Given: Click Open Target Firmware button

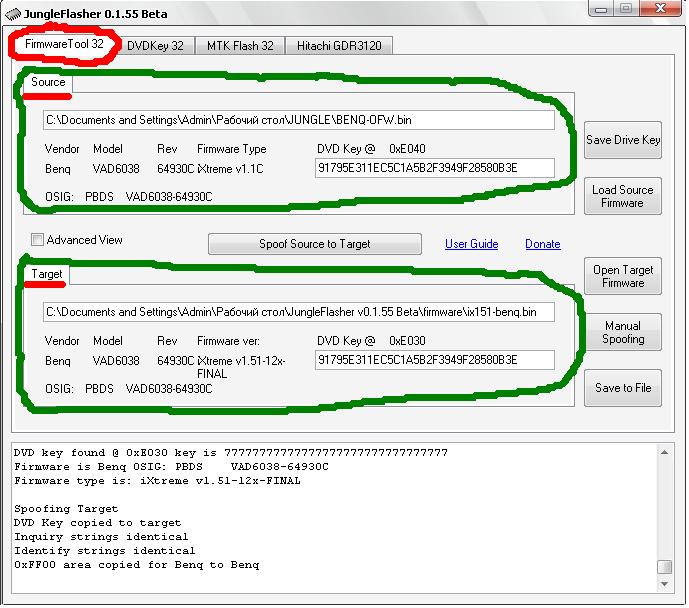Looking at the screenshot, I should click(623, 276).
